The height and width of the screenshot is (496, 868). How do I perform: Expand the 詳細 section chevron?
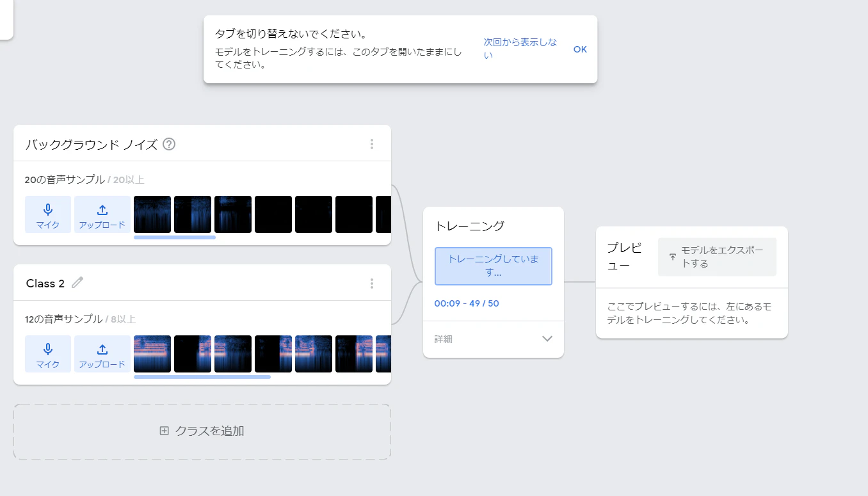click(x=547, y=339)
